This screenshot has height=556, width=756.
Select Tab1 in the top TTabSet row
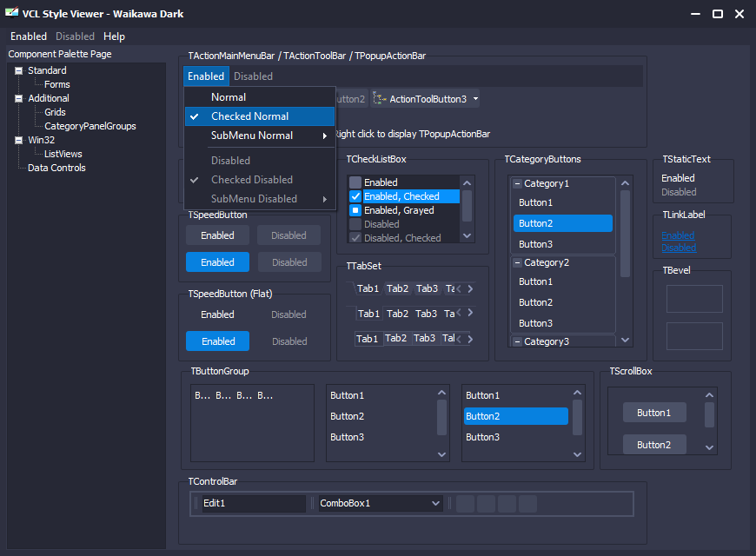tap(368, 288)
